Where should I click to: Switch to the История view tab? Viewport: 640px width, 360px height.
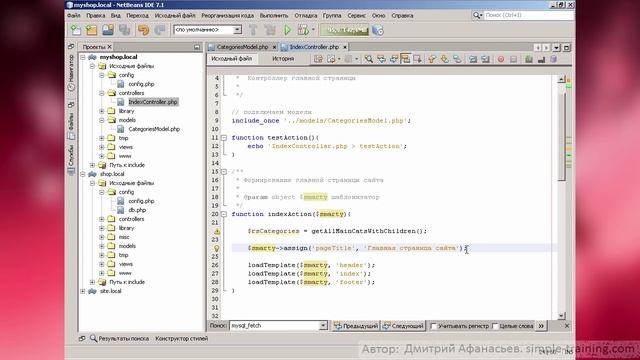click(283, 59)
